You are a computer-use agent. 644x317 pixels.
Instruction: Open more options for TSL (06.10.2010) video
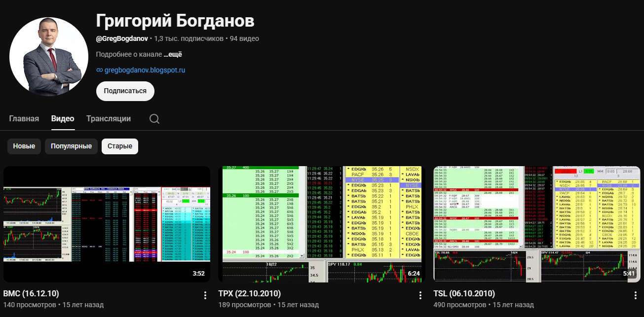point(636,295)
